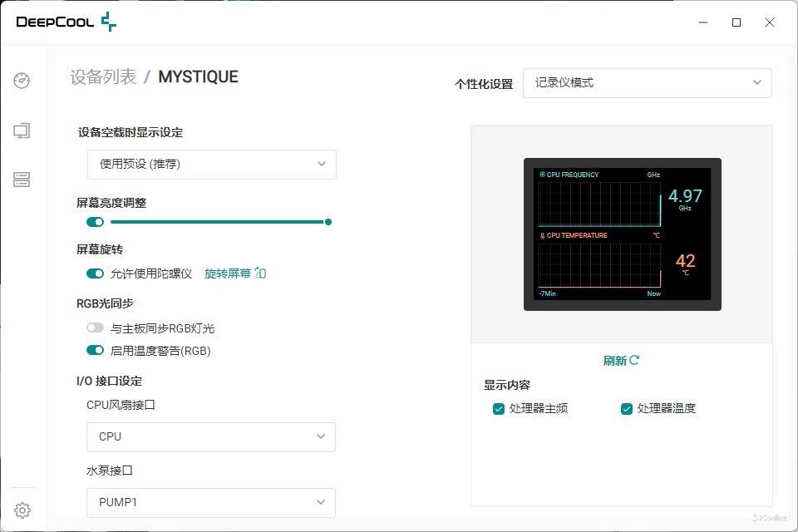Toggle the screen brightness switch
The width and height of the screenshot is (798, 532).
pyautogui.click(x=95, y=222)
